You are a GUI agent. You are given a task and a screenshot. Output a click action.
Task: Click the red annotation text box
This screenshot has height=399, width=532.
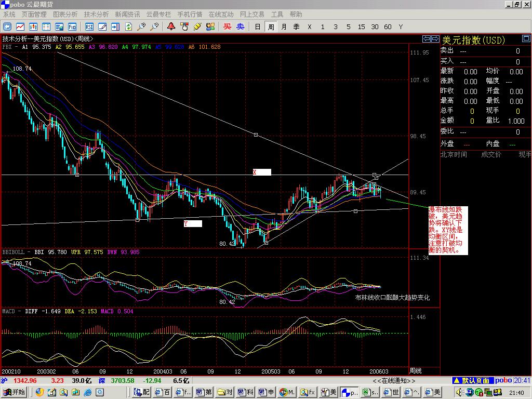(x=448, y=230)
